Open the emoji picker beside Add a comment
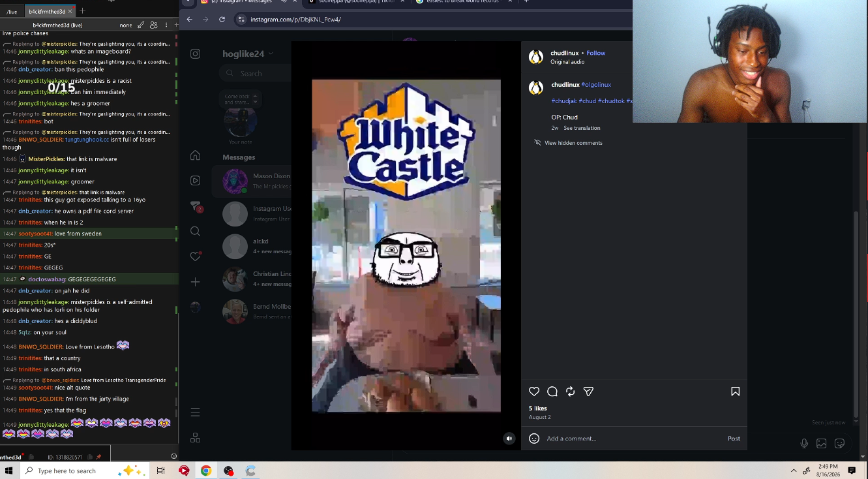The height and width of the screenshot is (479, 868). pos(534,439)
